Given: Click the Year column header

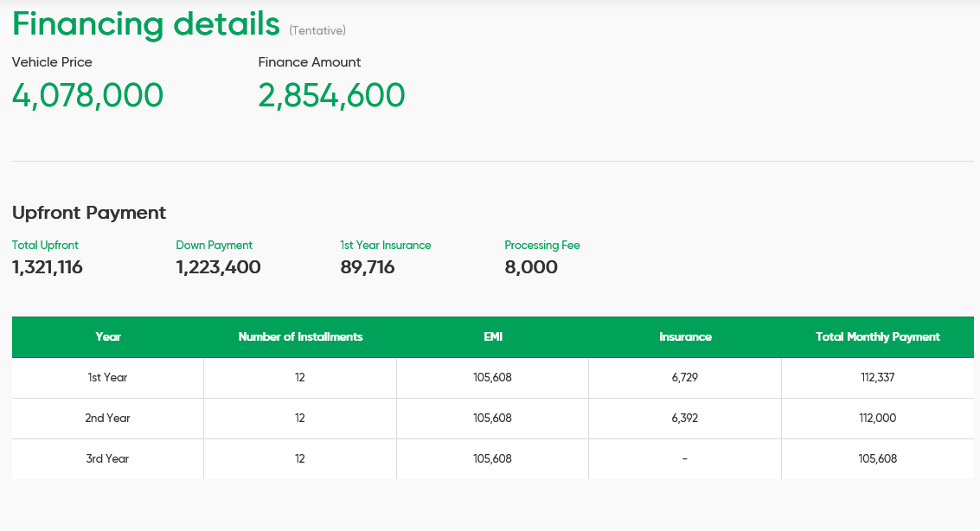Looking at the screenshot, I should (108, 337).
